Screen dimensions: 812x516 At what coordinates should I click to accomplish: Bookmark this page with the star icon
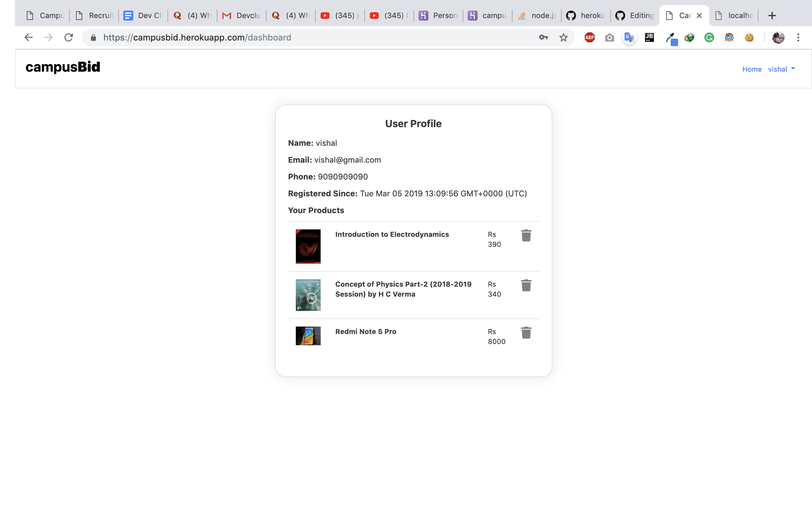[564, 37]
